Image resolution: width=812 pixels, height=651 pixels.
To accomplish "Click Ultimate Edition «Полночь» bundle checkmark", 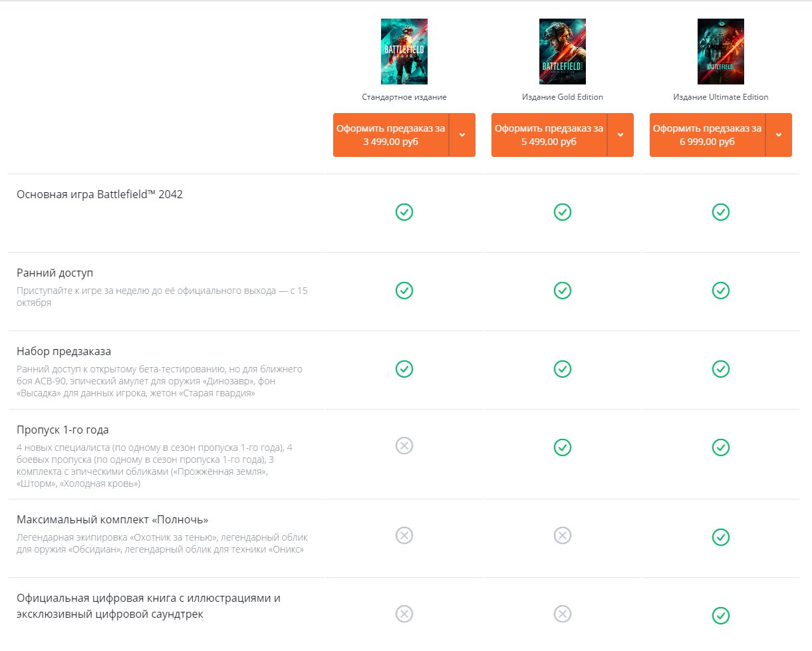I will (721, 537).
